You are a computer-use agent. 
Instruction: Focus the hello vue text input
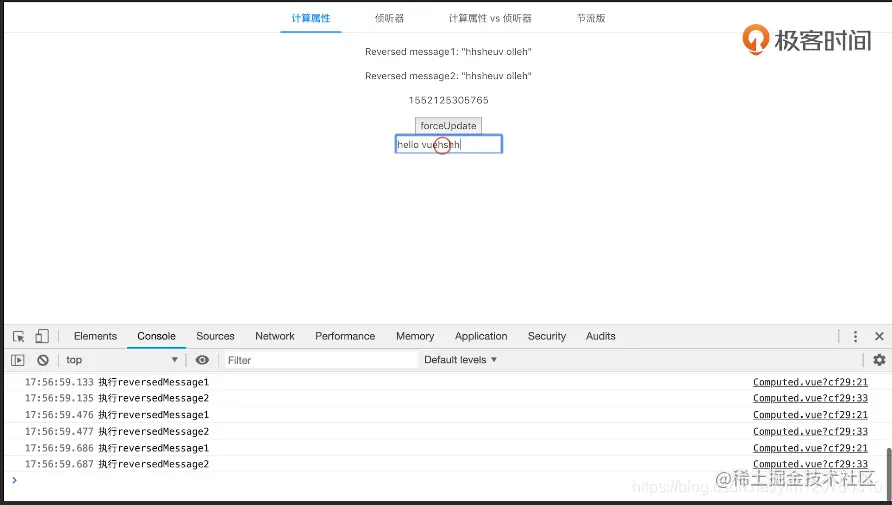[449, 144]
